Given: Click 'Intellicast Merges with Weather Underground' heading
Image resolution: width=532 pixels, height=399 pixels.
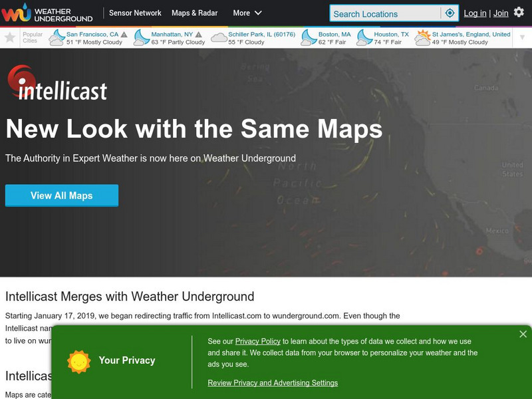Looking at the screenshot, I should (x=130, y=297).
